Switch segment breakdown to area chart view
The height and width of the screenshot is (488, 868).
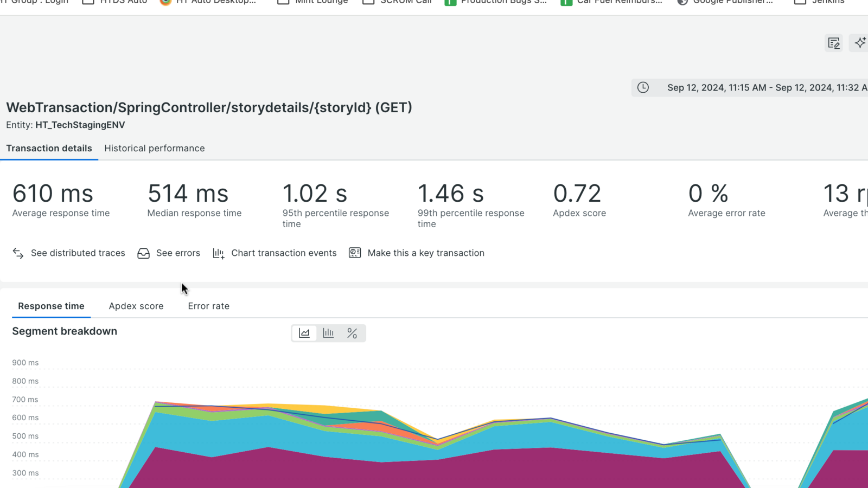click(x=304, y=333)
